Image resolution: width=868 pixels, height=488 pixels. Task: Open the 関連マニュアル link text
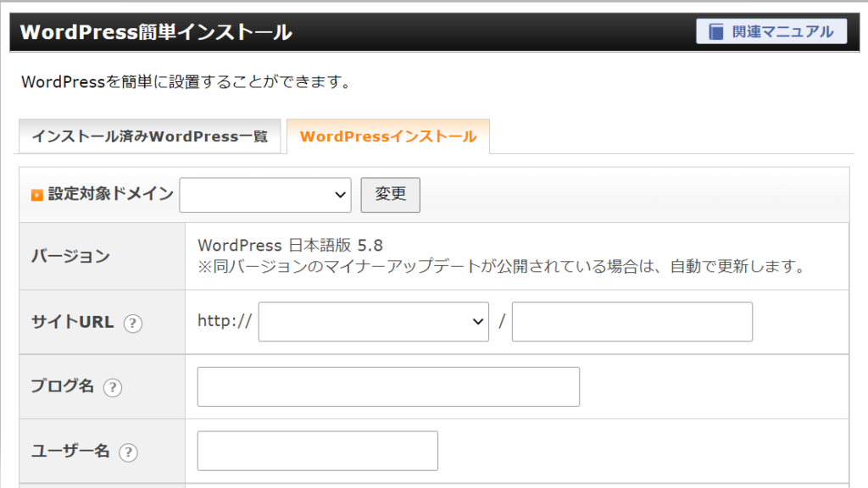click(x=782, y=32)
